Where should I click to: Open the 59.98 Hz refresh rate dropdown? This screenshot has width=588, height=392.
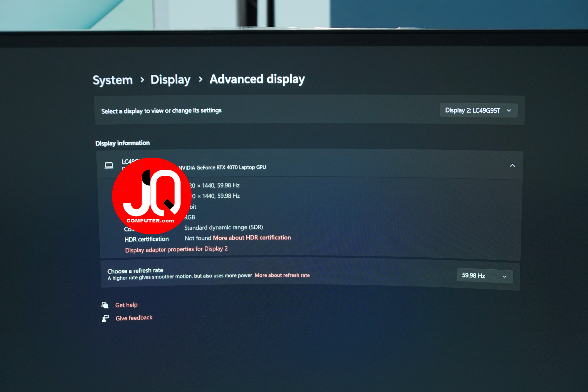pyautogui.click(x=485, y=276)
